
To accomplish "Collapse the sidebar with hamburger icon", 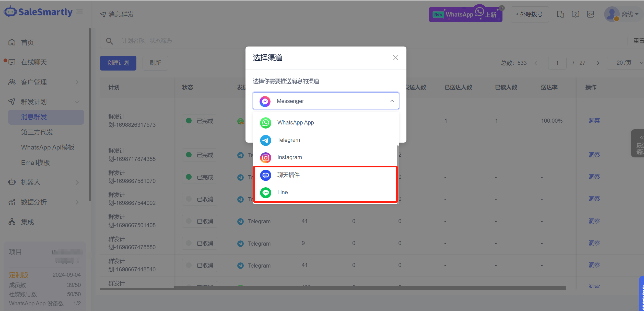I will click(80, 11).
